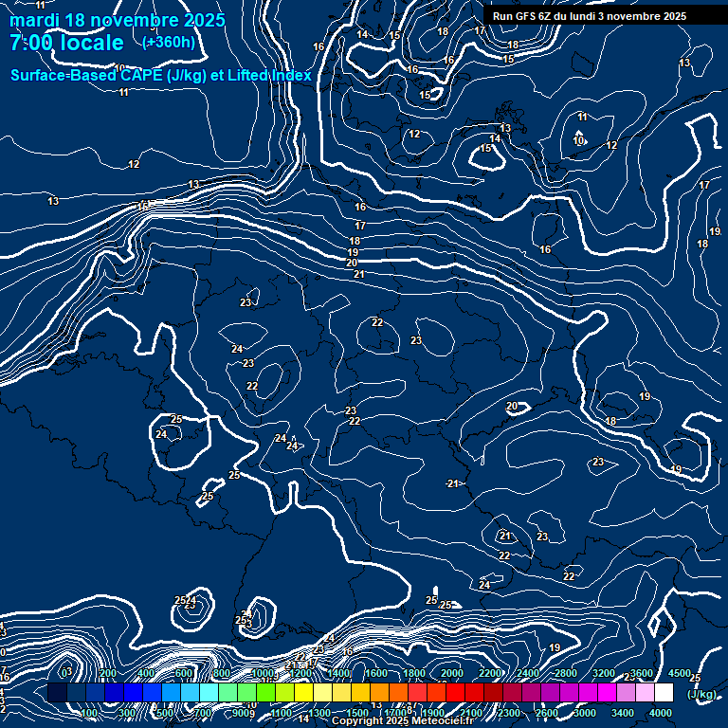Click the '700' legend label
The image size is (728, 728).
[203, 713]
